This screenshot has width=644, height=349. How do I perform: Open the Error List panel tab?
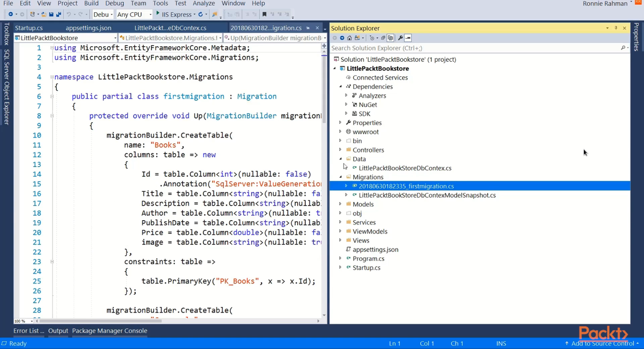point(29,331)
